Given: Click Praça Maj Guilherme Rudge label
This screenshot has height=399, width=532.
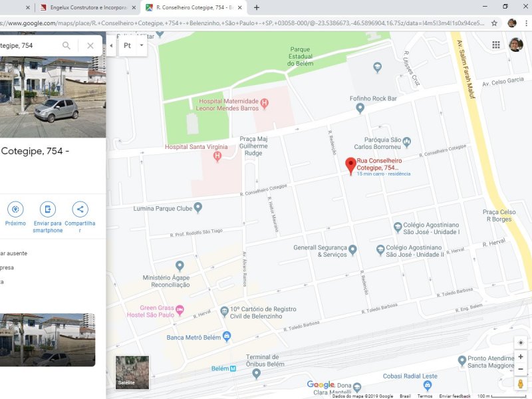Looking at the screenshot, I should (253, 146).
